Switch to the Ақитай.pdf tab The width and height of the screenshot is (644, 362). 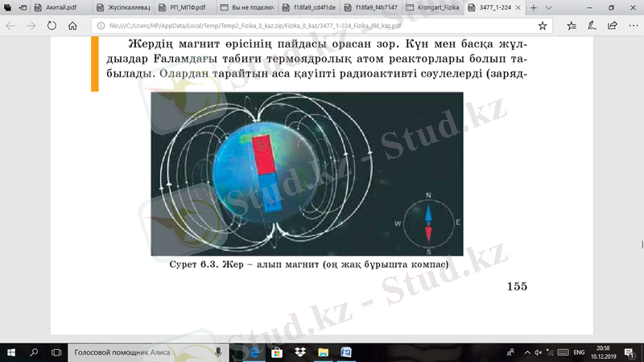tap(61, 7)
